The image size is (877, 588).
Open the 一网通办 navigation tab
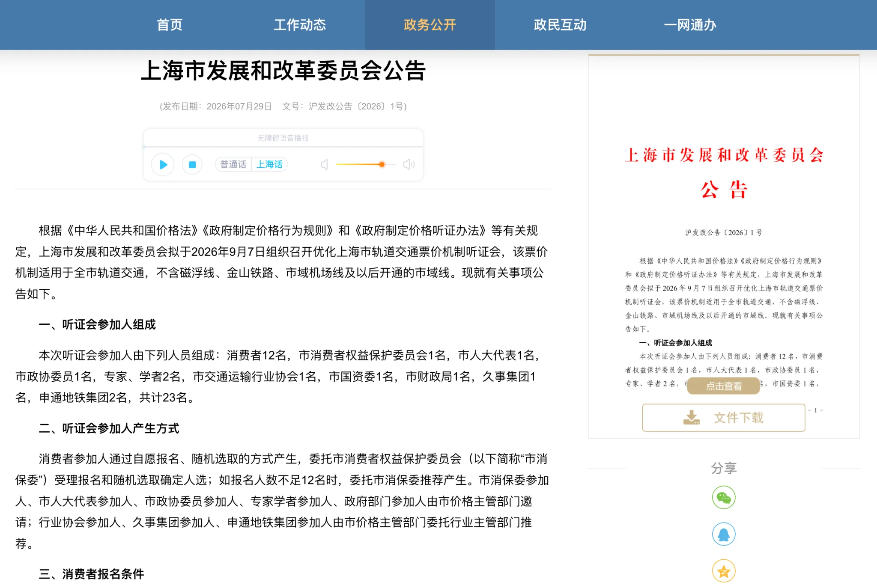coord(690,25)
